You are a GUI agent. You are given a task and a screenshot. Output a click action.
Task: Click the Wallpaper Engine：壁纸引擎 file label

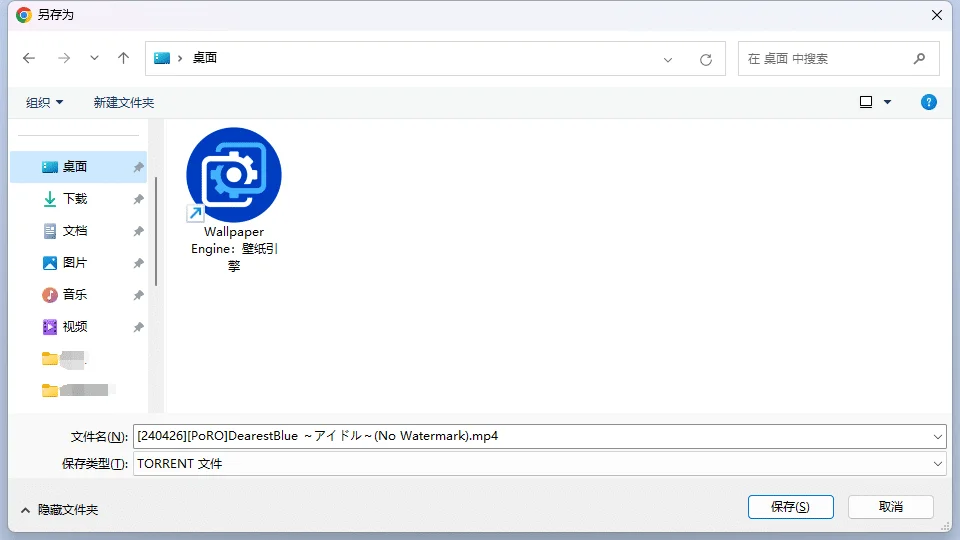pos(234,249)
